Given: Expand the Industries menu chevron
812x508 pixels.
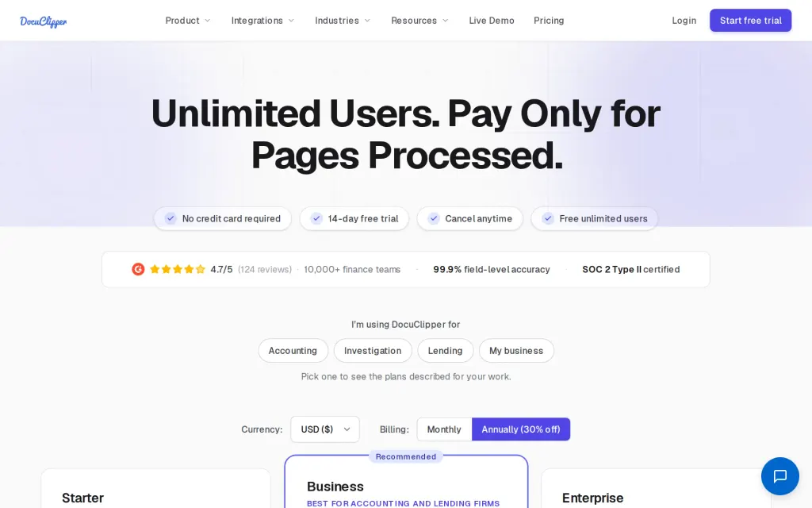Looking at the screenshot, I should (x=367, y=21).
